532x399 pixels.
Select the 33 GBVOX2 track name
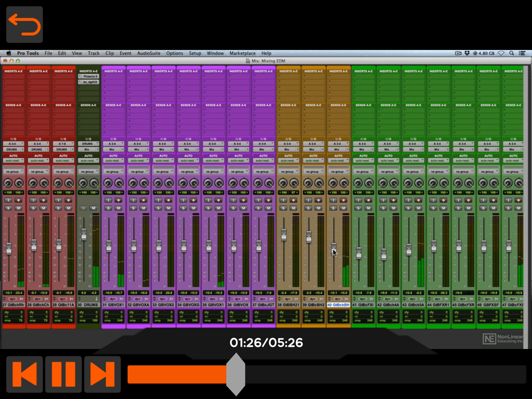[x=163, y=305]
